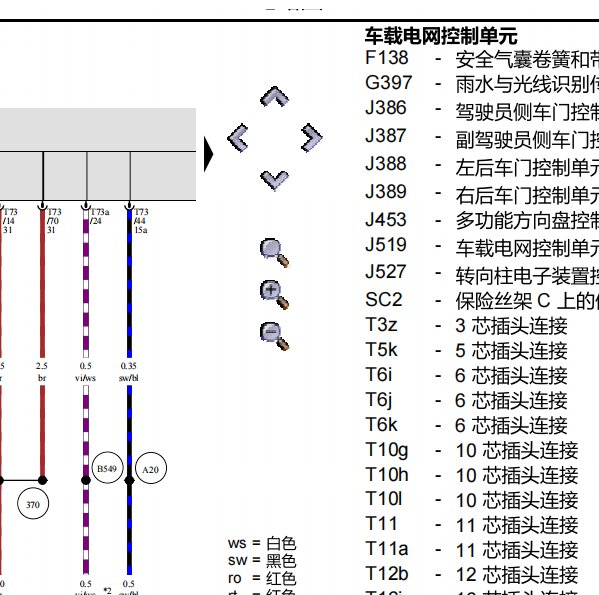Click the violet/white striped wire
The image size is (599, 595).
point(86,285)
